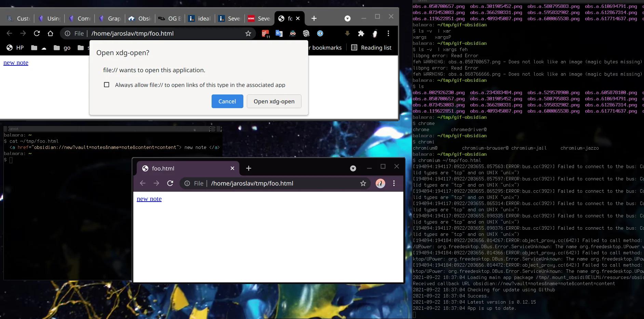
Task: Open the 1Password extension
Action: (321, 34)
